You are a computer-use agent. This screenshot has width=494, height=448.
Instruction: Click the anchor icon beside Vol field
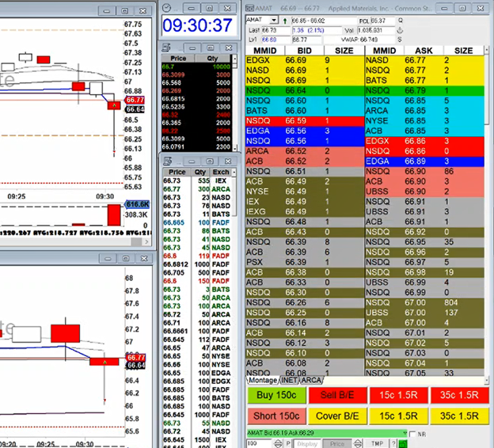[x=401, y=28]
